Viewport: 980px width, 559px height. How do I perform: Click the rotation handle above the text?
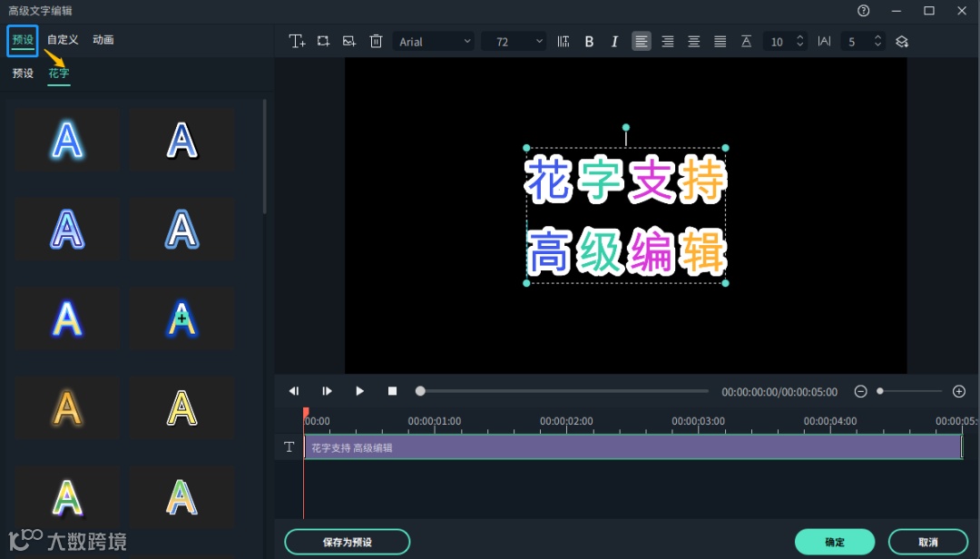point(625,128)
